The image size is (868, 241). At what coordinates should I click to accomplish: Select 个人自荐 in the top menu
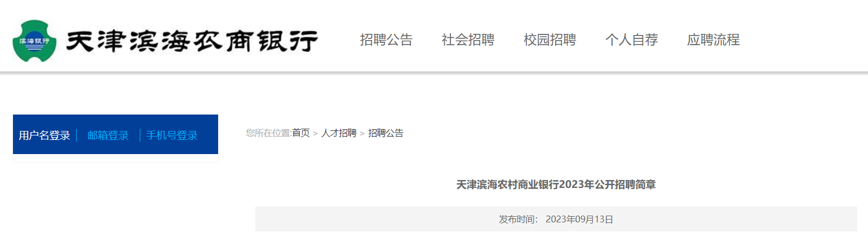point(631,40)
